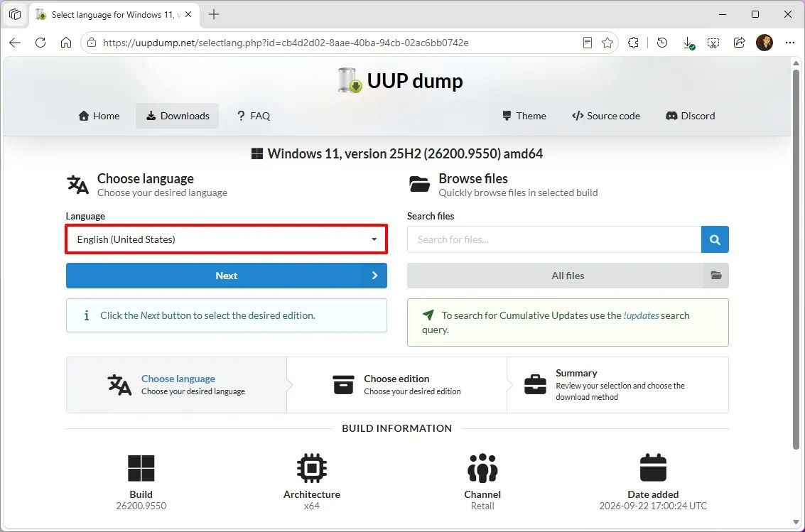Click the Windows 11, version 25H2 heading
Viewport: 805px width, 532px height.
[x=397, y=153]
